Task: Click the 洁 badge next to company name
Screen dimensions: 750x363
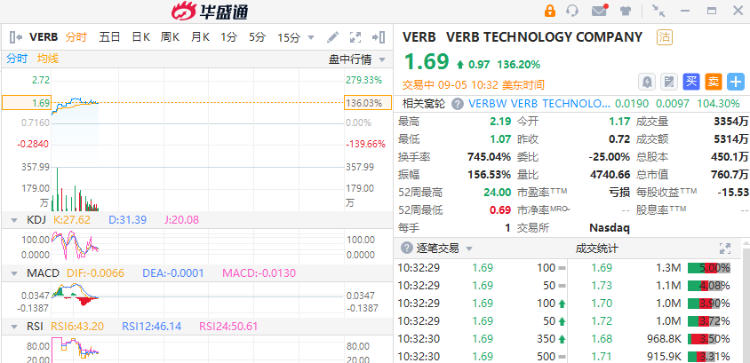Action: click(x=664, y=37)
